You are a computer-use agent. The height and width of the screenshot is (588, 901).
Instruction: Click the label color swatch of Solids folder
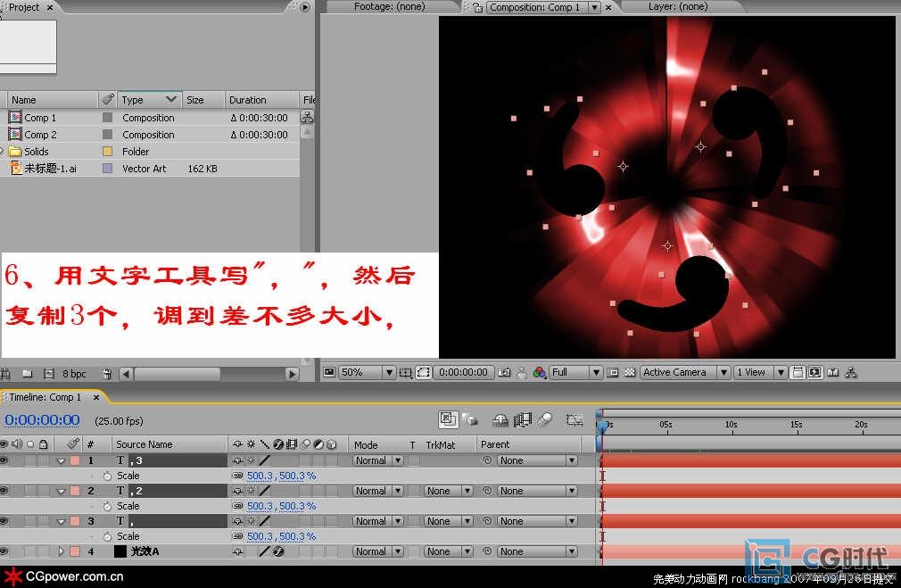click(x=107, y=152)
